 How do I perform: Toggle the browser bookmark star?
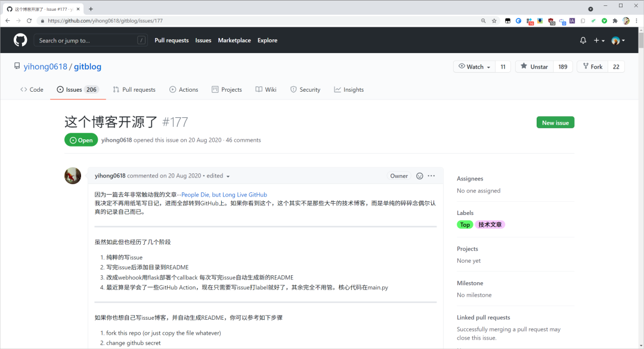pos(494,20)
